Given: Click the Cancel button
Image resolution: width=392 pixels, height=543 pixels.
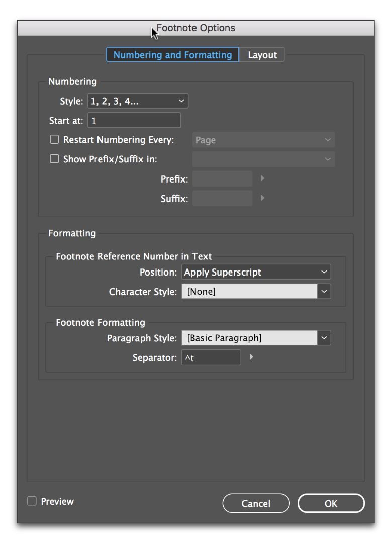Looking at the screenshot, I should click(x=256, y=503).
